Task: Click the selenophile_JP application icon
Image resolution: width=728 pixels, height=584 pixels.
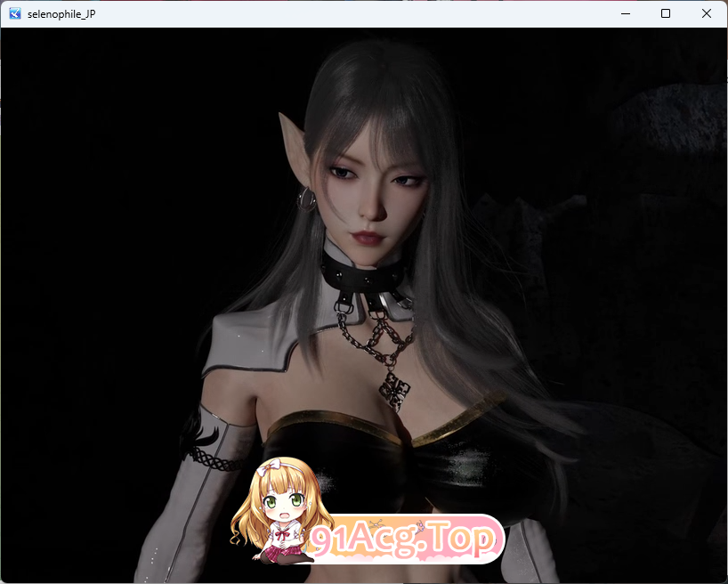Action: click(x=12, y=13)
